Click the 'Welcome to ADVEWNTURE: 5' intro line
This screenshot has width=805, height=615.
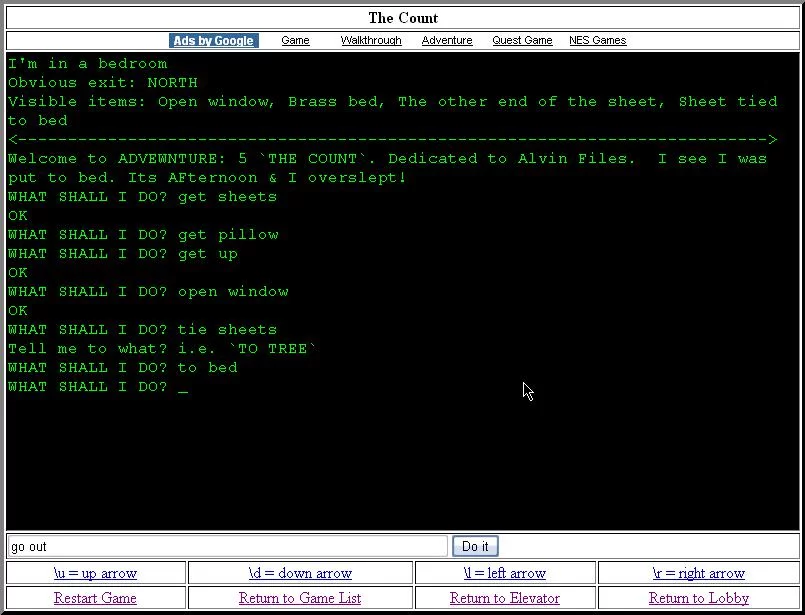coord(388,168)
